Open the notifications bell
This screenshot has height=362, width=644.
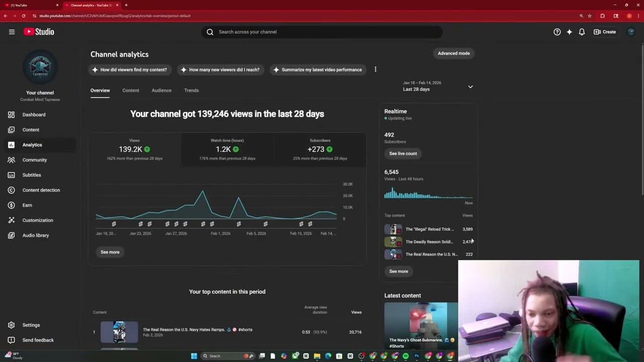(582, 32)
